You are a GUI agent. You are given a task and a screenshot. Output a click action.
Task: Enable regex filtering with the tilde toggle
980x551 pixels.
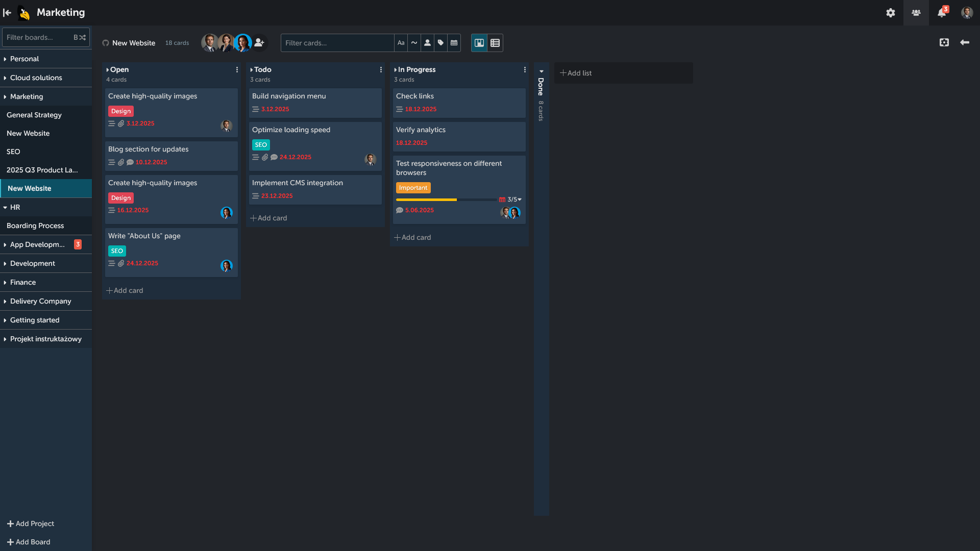(x=414, y=43)
